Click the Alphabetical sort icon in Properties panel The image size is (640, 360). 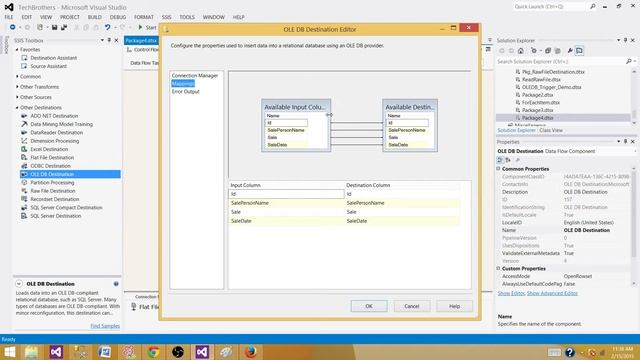(x=508, y=160)
